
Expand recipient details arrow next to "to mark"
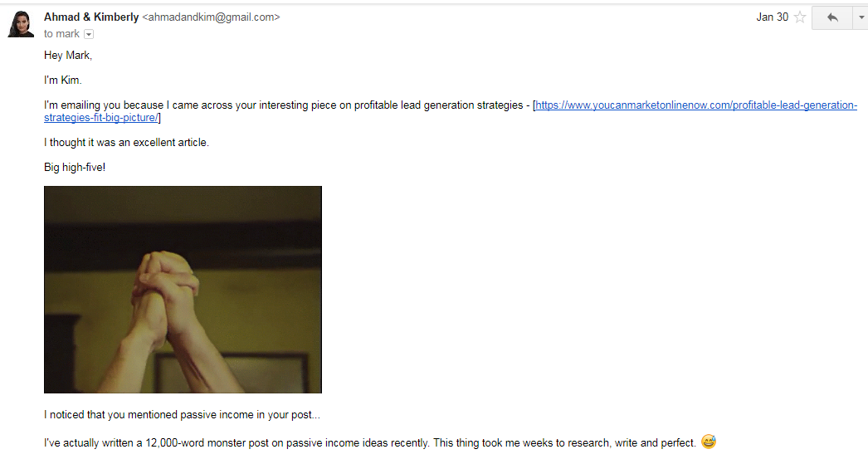click(x=89, y=34)
